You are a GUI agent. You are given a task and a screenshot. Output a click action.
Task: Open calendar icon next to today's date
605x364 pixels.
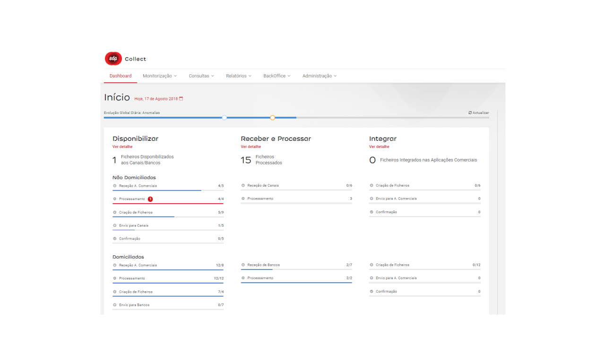pyautogui.click(x=181, y=99)
